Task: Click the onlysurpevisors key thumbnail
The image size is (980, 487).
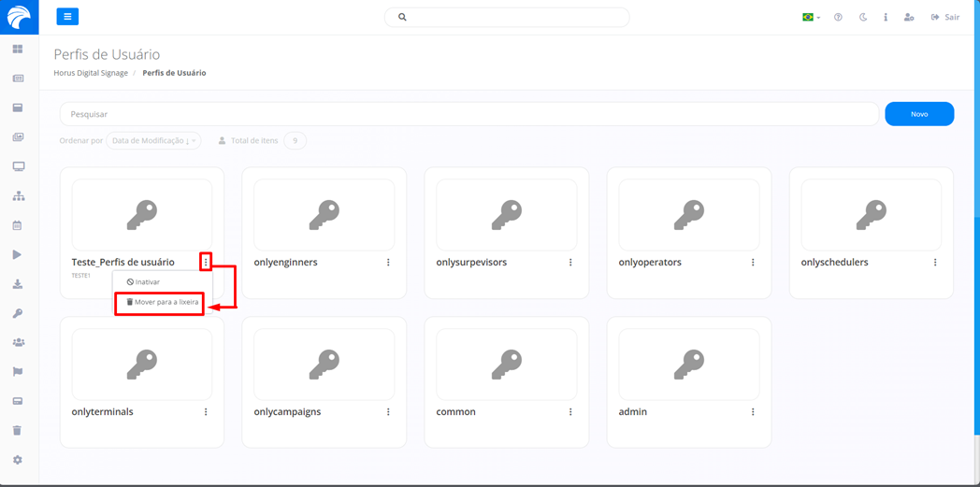Action: click(507, 215)
